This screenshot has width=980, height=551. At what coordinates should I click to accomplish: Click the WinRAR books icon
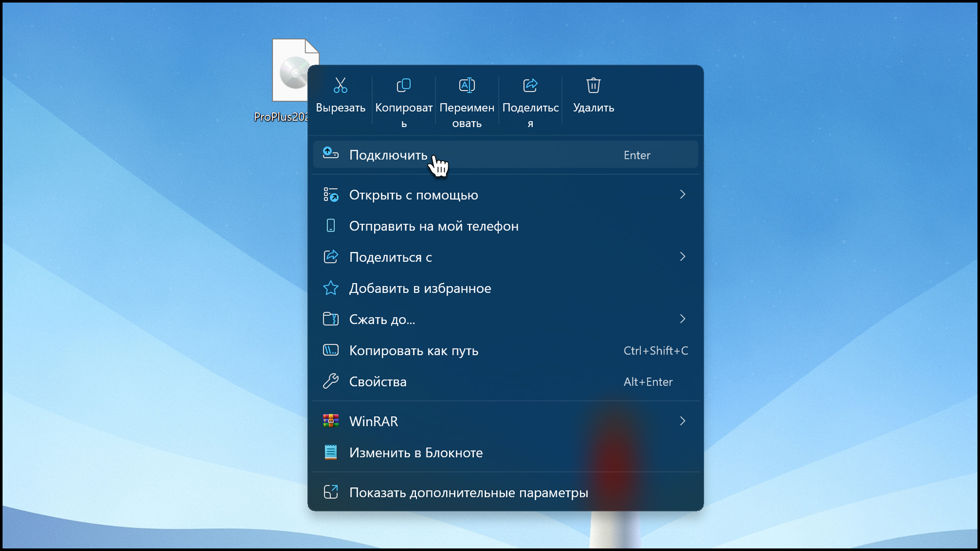(331, 421)
